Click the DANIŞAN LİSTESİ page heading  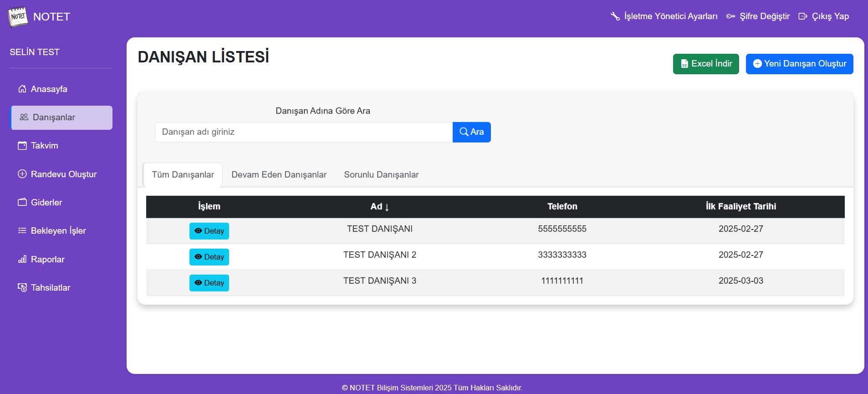point(204,57)
